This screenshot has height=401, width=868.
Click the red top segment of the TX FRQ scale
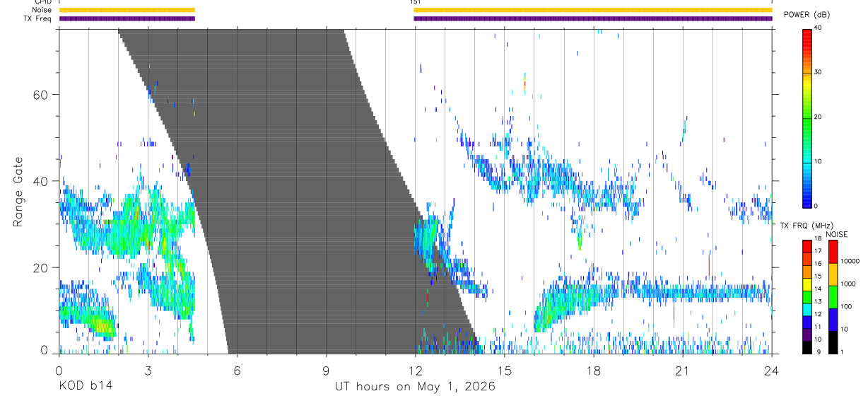tap(807, 245)
